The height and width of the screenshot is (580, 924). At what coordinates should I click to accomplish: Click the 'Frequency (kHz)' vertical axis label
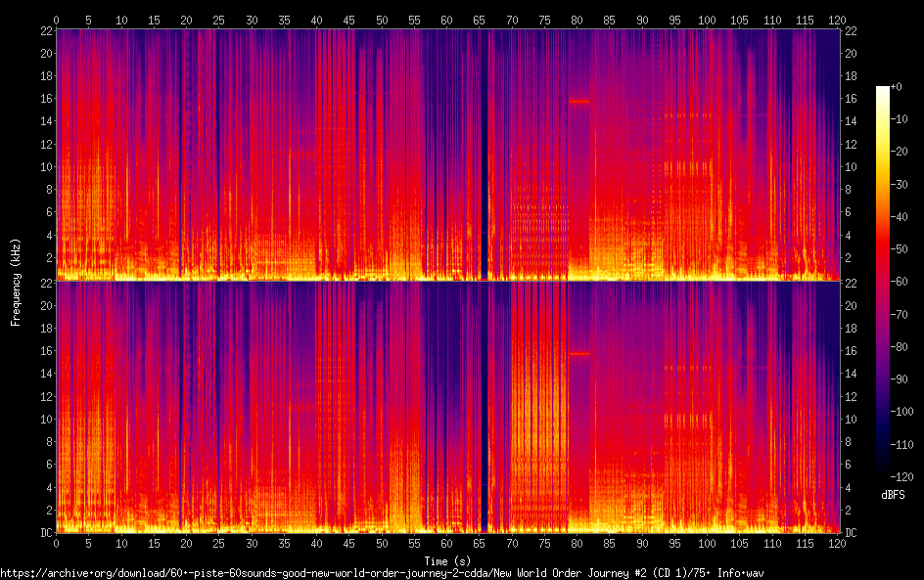point(16,282)
